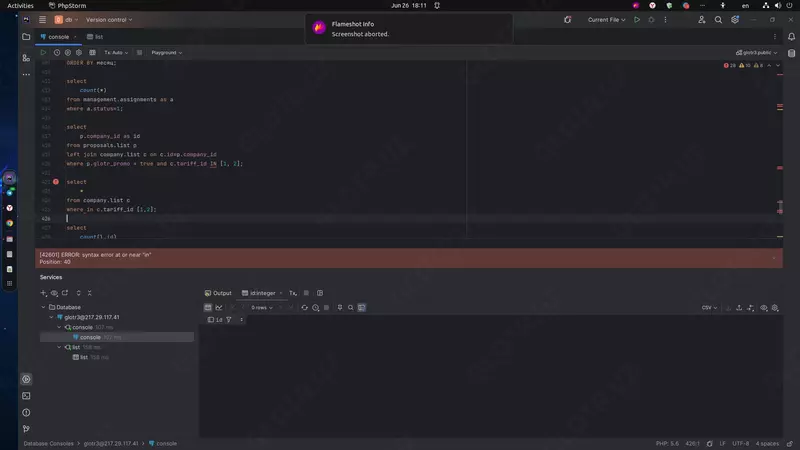
Task: Open the Playground resolve mode dropdown
Action: (x=166, y=52)
